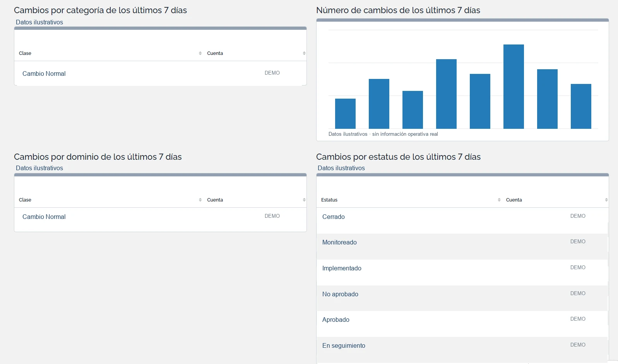Screen dimensions: 618x364
Task: Sort the estatus table by the Cuenta column
Action: click(x=606, y=200)
